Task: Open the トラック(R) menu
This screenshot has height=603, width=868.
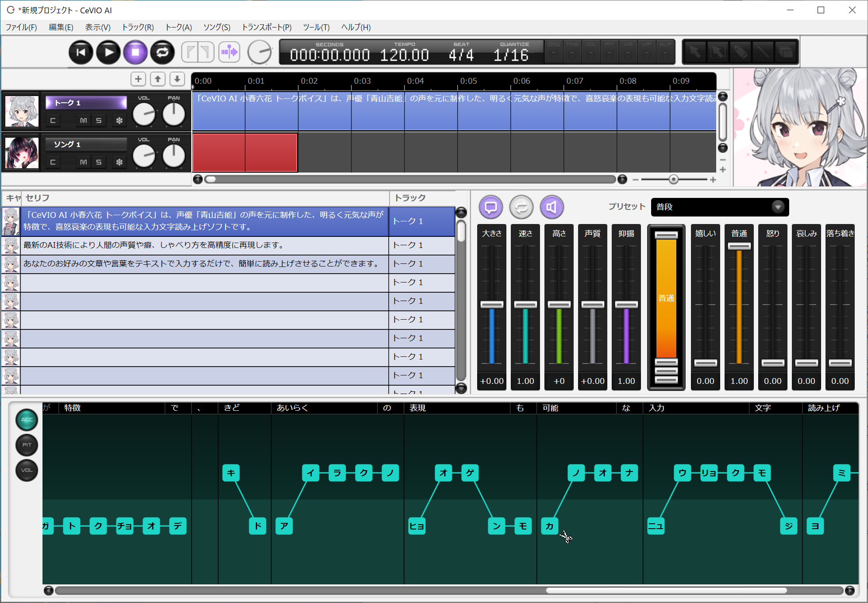Action: point(138,27)
